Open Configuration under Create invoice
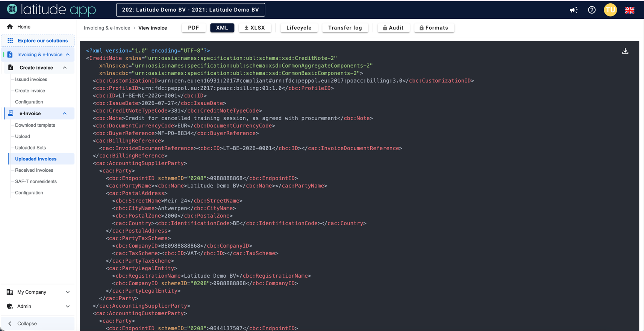 pyautogui.click(x=29, y=102)
